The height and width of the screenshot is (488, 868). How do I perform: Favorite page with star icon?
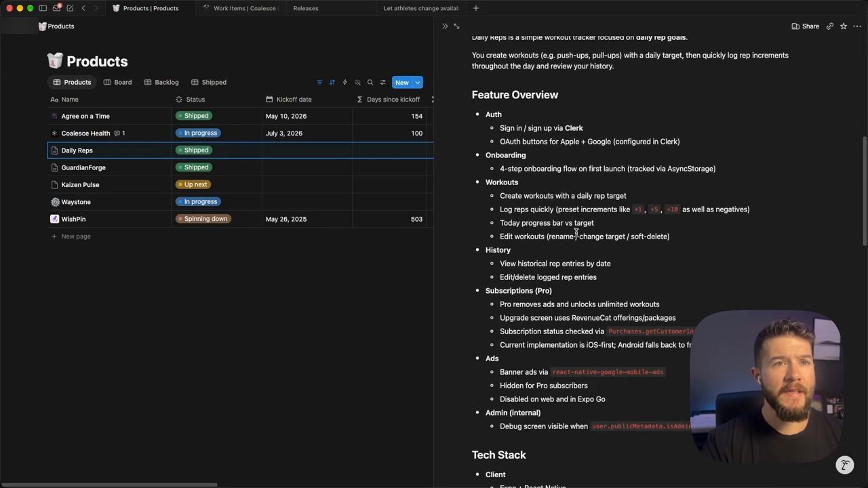pos(844,26)
